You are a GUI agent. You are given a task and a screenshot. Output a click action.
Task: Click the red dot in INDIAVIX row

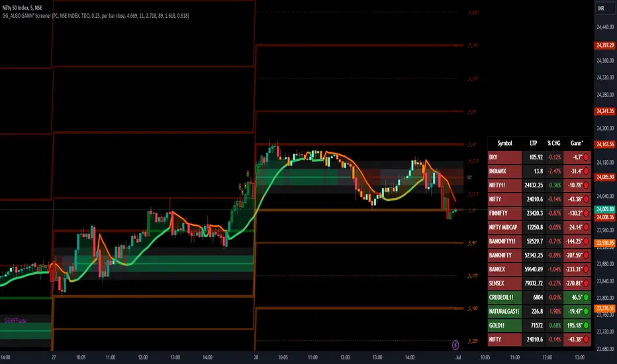click(x=586, y=171)
